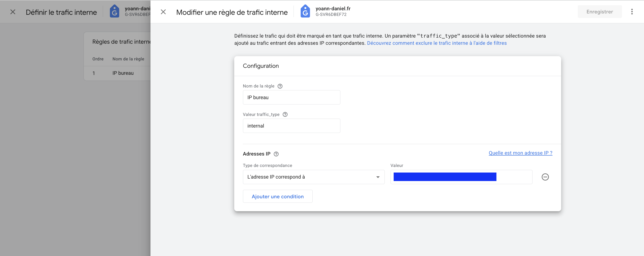The height and width of the screenshot is (256, 644).
Task: Click the Nom de la règle column header
Action: coord(128,59)
